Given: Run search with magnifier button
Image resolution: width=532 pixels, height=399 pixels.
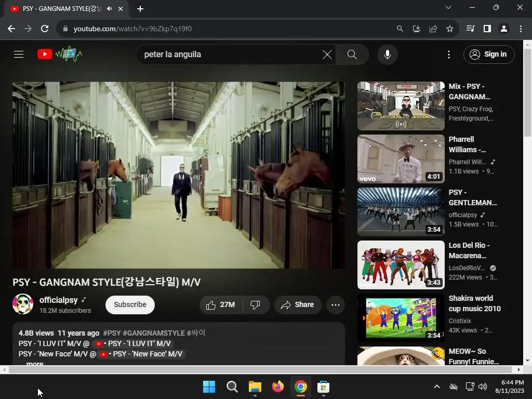Looking at the screenshot, I should click(x=352, y=54).
